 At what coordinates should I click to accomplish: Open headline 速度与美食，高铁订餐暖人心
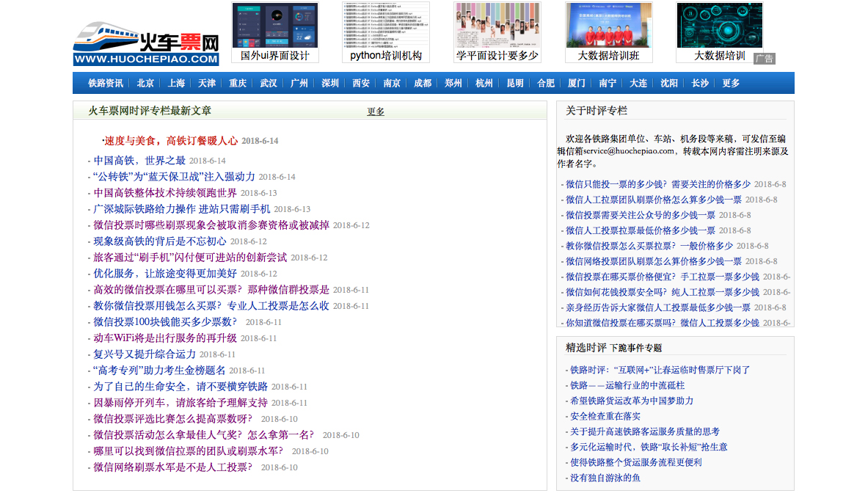[x=171, y=140]
